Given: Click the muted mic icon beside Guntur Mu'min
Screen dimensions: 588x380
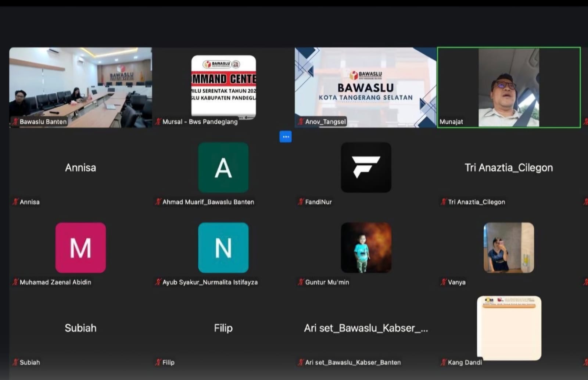Looking at the screenshot, I should [x=301, y=282].
